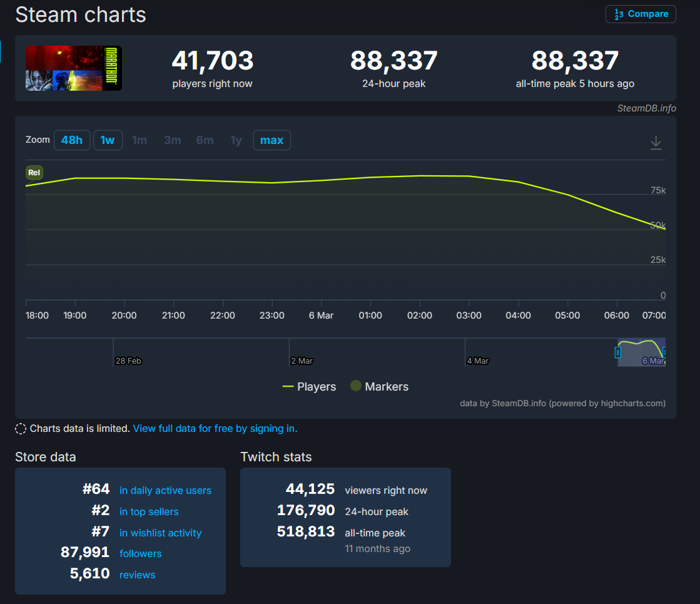Screen dimensions: 700x604
Task: Click the #64 rank value
Action: click(96, 489)
